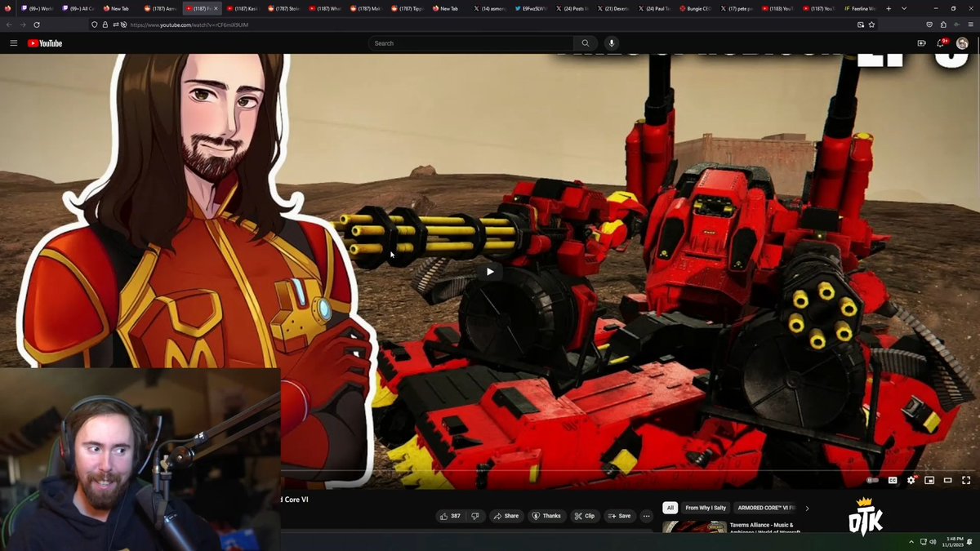Focus the YouTube search field
The image size is (980, 551).
point(470,43)
